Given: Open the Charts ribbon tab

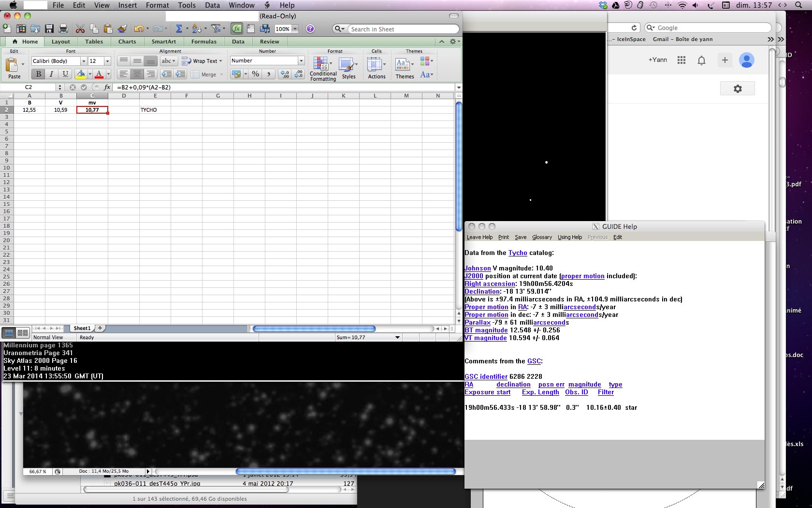Looking at the screenshot, I should point(127,42).
